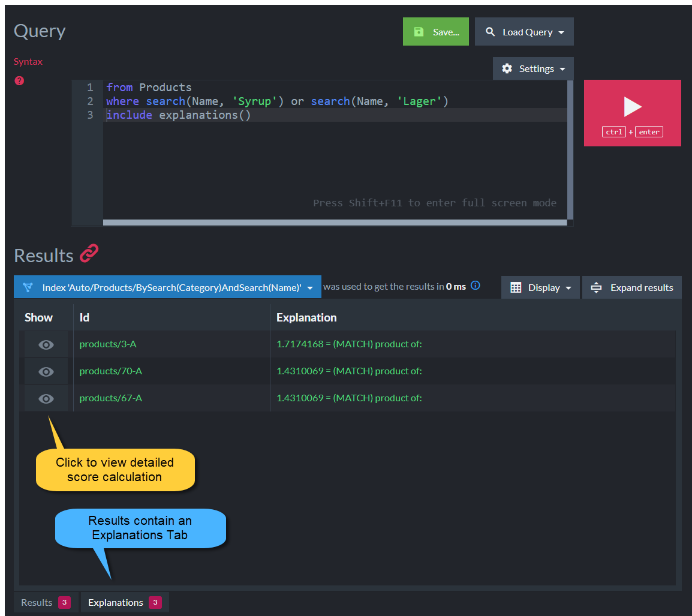Image resolution: width=692 pixels, height=616 pixels.
Task: Open products/67-A document link
Action: tap(111, 398)
